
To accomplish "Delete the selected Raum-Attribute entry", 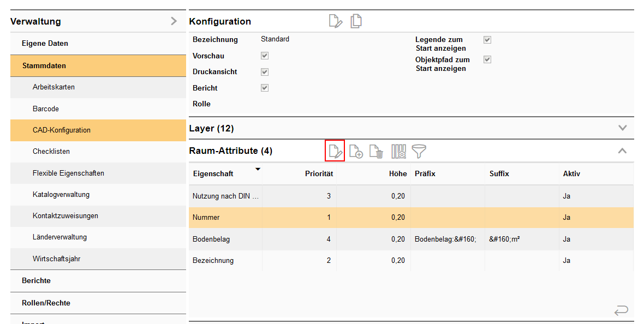I will (377, 151).
